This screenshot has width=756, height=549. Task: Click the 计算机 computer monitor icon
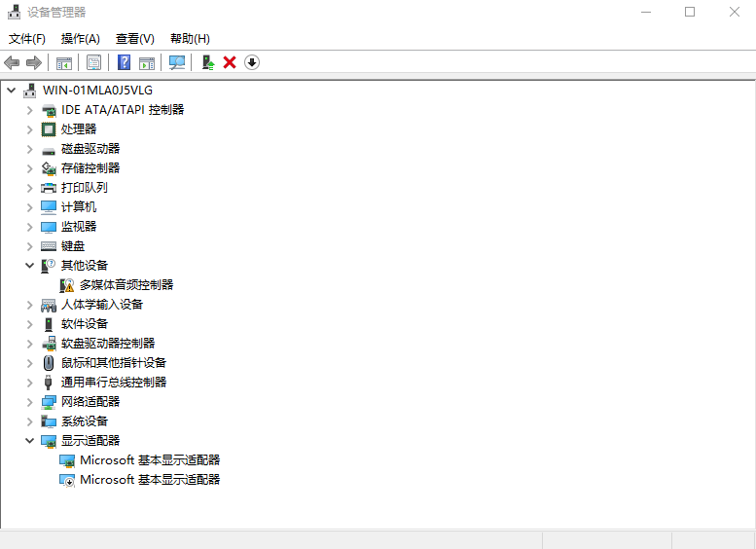[x=49, y=207]
